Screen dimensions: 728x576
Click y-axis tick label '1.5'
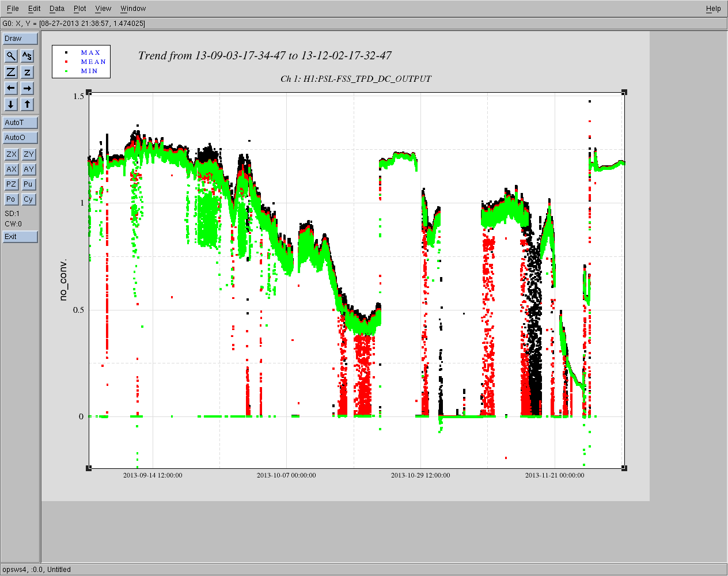pyautogui.click(x=79, y=96)
